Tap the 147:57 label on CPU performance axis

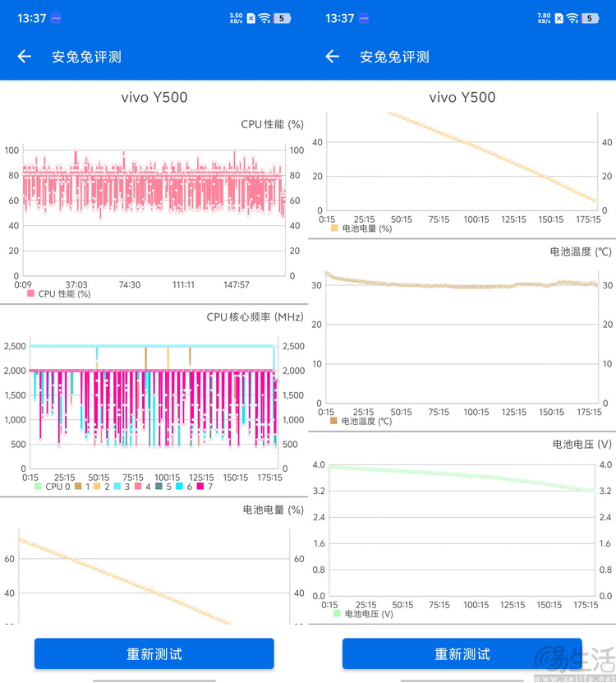pos(237,284)
